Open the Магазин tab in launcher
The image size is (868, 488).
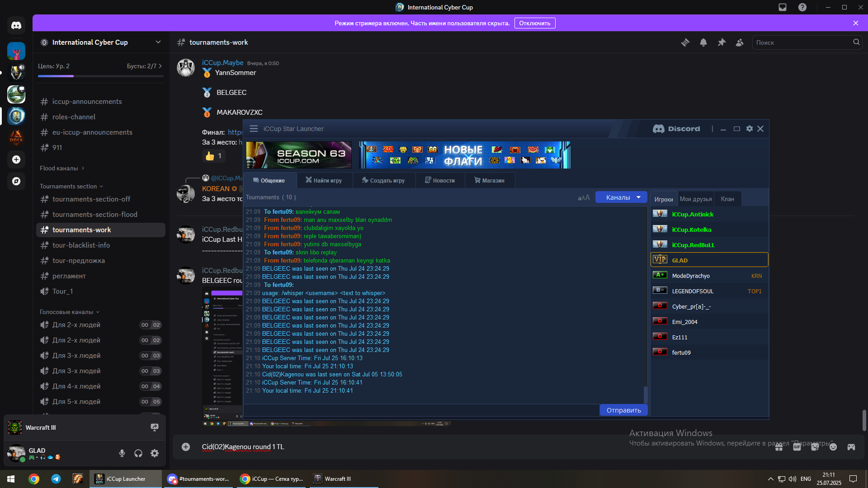click(490, 180)
